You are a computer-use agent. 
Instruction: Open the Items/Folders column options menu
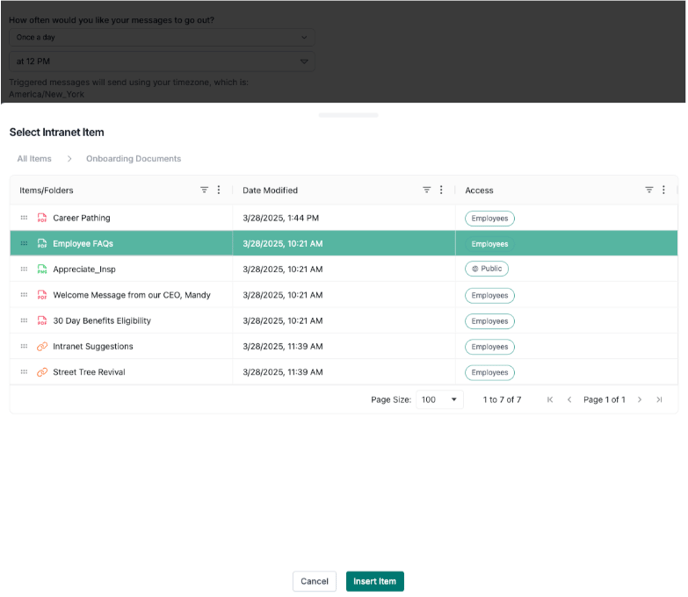tap(219, 190)
